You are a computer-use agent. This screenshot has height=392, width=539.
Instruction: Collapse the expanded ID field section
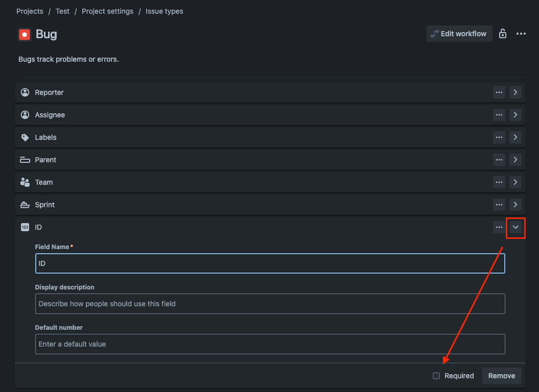pos(515,227)
